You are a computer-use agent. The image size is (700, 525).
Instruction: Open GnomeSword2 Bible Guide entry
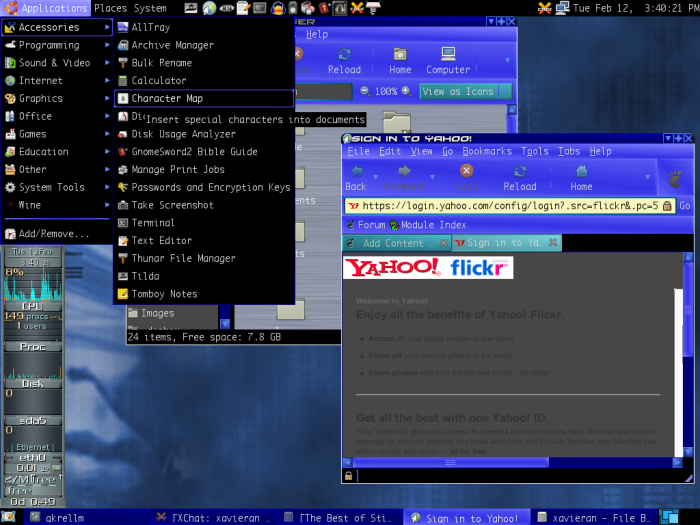pyautogui.click(x=204, y=152)
